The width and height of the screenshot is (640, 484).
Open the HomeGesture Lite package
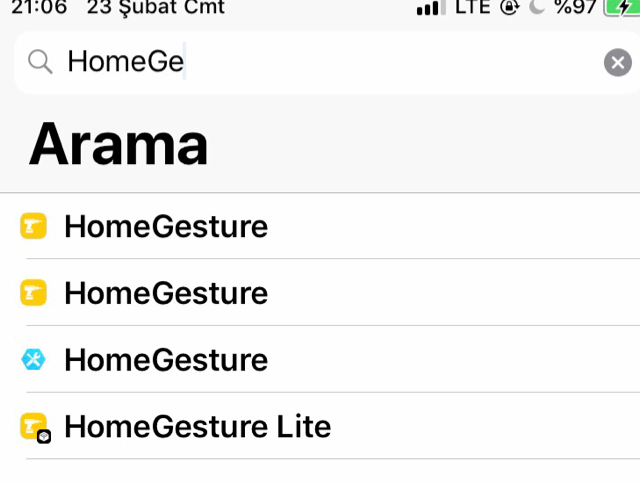coord(197,427)
